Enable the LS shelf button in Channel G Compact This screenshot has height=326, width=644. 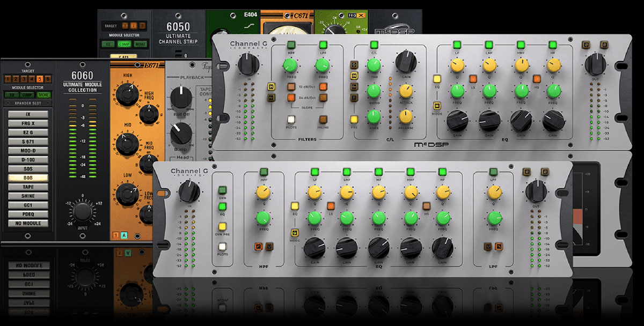473,79
